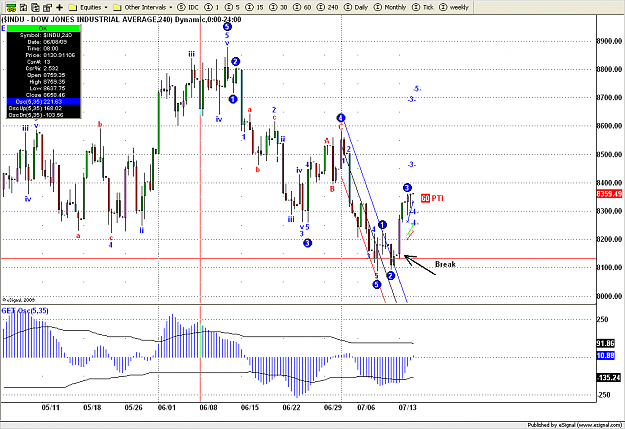Screen dimensions: 625x429
Task: Click the current price tag 8359.49
Action: 609,194
